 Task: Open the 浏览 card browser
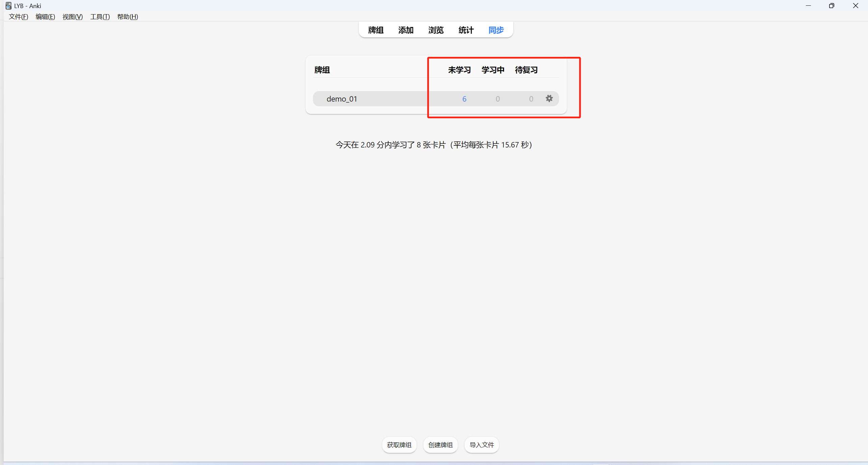(436, 30)
